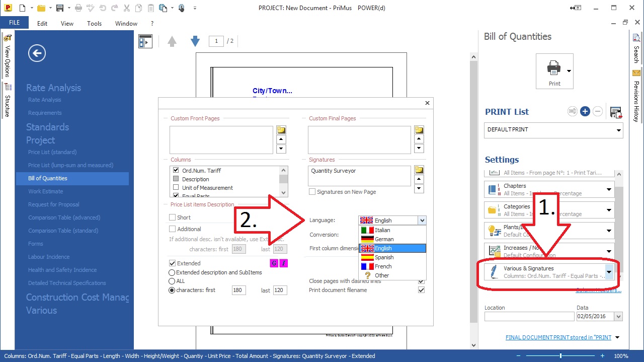Image resolution: width=644 pixels, height=362 pixels.
Task: Select Extended description and SubItems radio
Action: coord(172,272)
